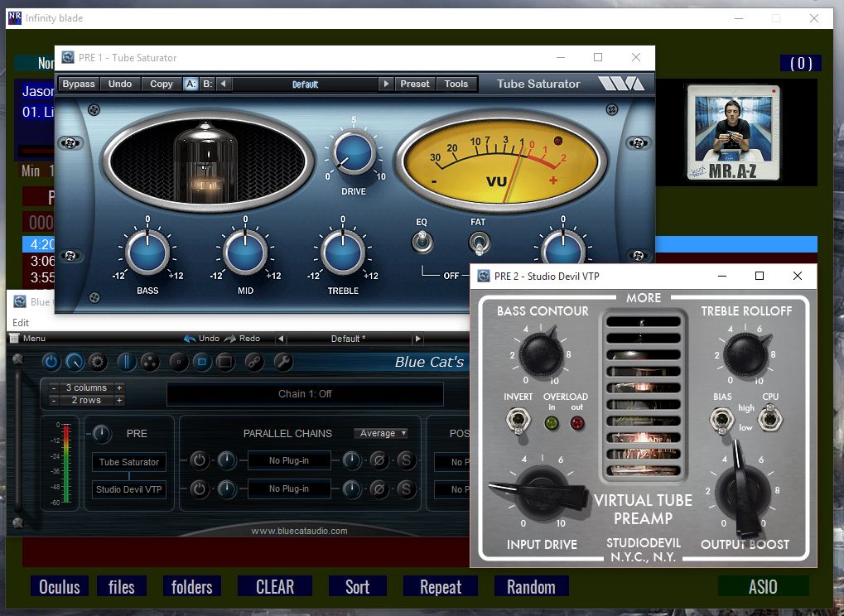
Task: Invert phase on the second parallel chain
Action: (379, 489)
